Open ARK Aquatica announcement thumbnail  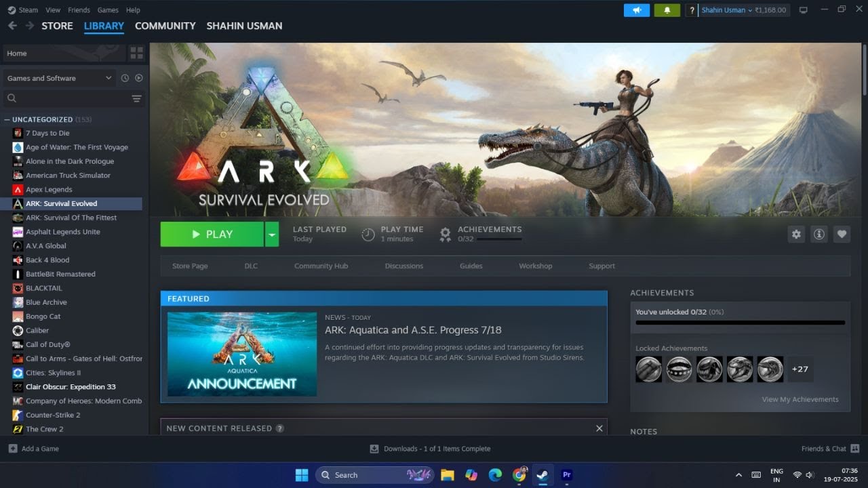click(x=242, y=354)
